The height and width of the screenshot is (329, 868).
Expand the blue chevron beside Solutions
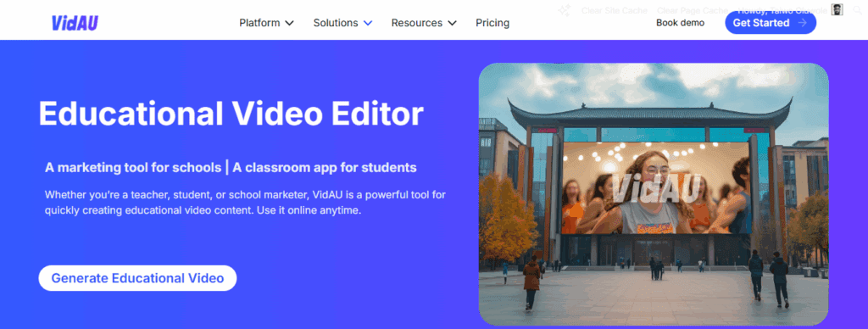tap(368, 23)
